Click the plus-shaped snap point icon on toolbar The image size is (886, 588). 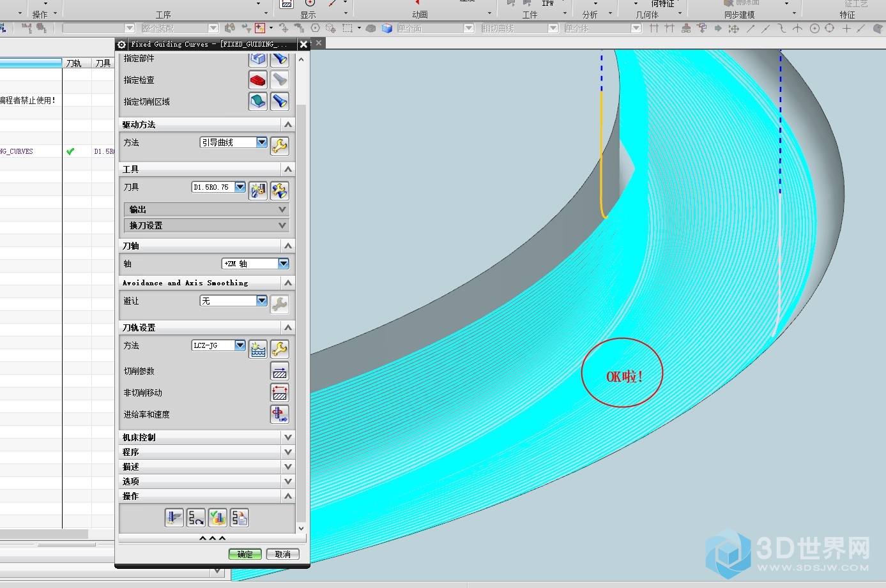[846, 28]
